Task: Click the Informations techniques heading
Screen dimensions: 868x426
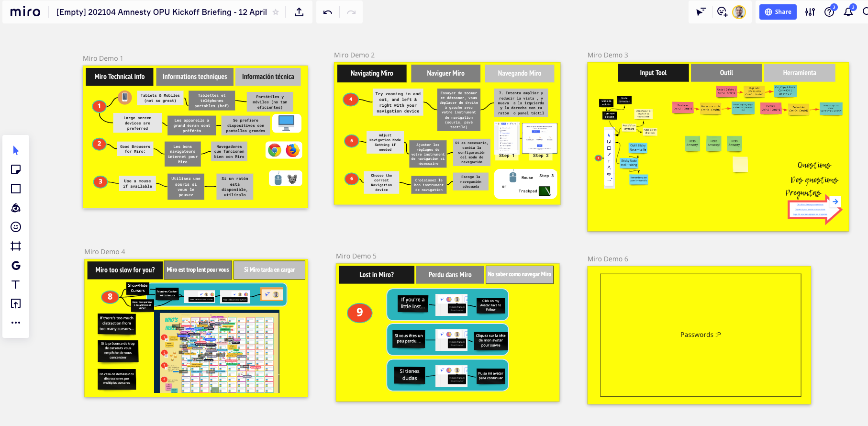Action: point(195,77)
